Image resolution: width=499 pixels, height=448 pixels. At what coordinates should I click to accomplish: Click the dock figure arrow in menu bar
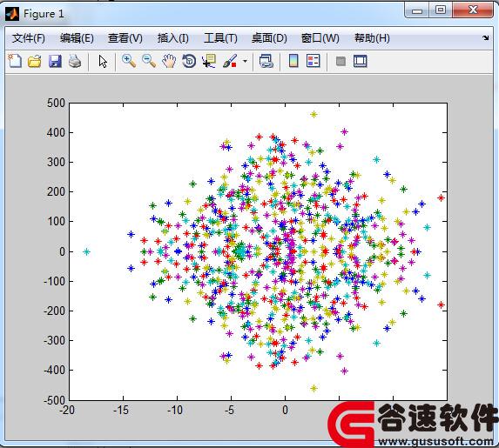click(486, 37)
